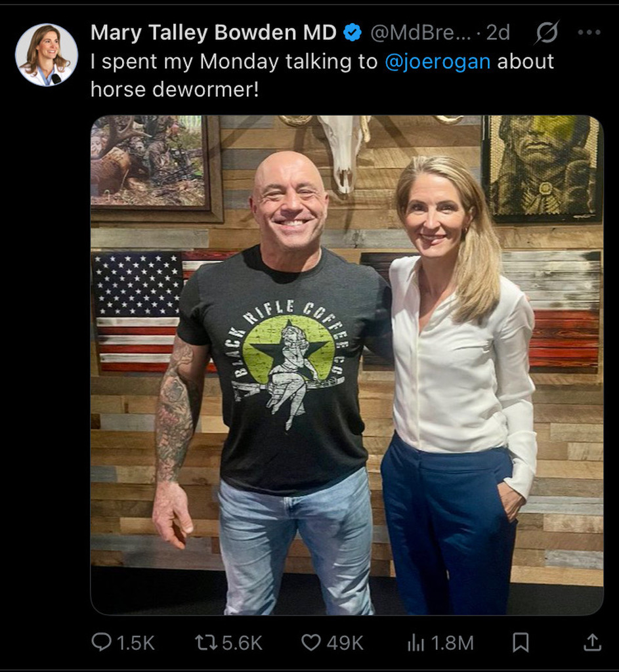
Task: Click the 2d post timestamp
Action: tap(498, 32)
